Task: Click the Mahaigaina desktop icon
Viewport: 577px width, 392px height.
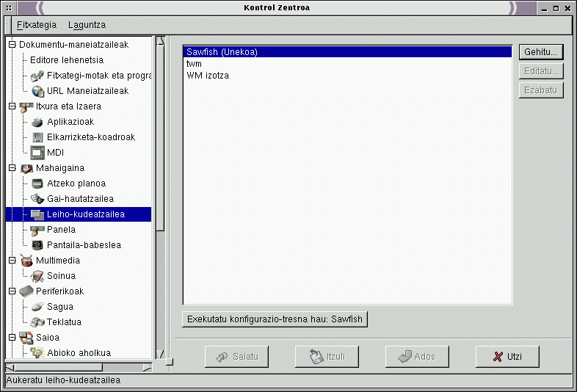Action: tap(26, 168)
